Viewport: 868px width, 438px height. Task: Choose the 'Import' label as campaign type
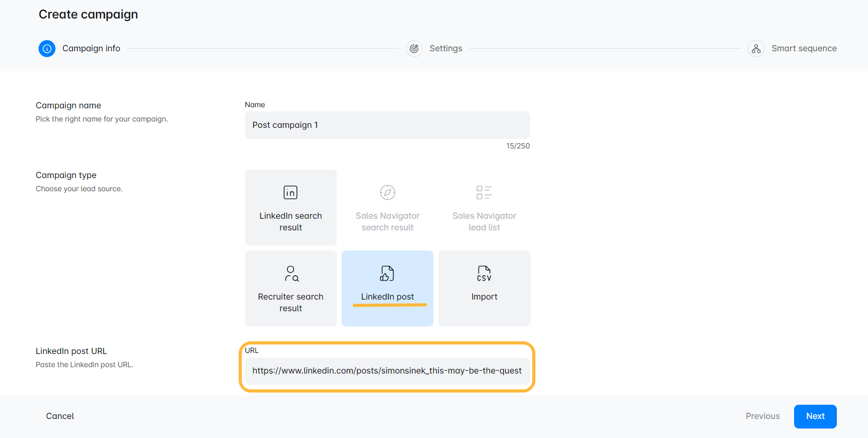(484, 297)
